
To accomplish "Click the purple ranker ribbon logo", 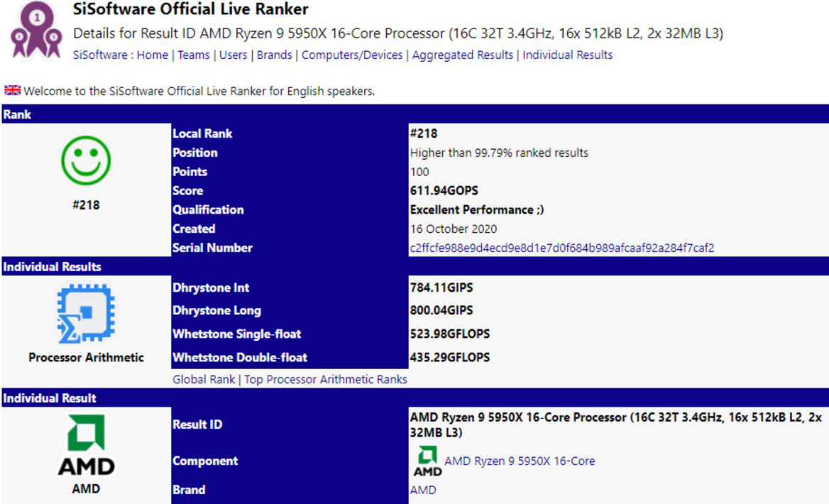I will (x=36, y=30).
